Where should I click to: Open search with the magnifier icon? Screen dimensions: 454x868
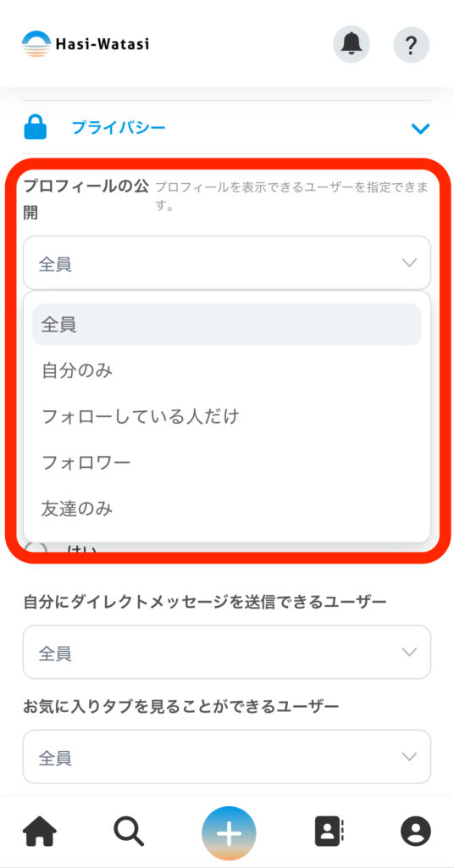click(129, 832)
